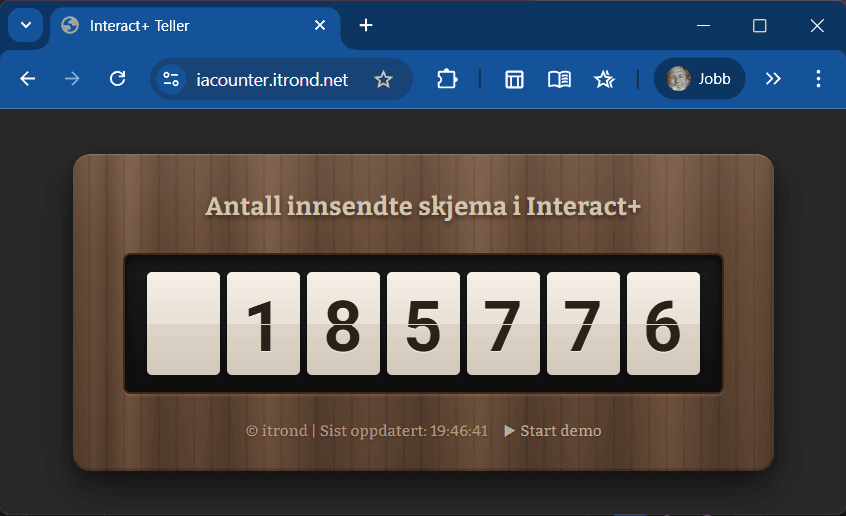Go back to previous page
The height and width of the screenshot is (516, 846).
click(28, 79)
